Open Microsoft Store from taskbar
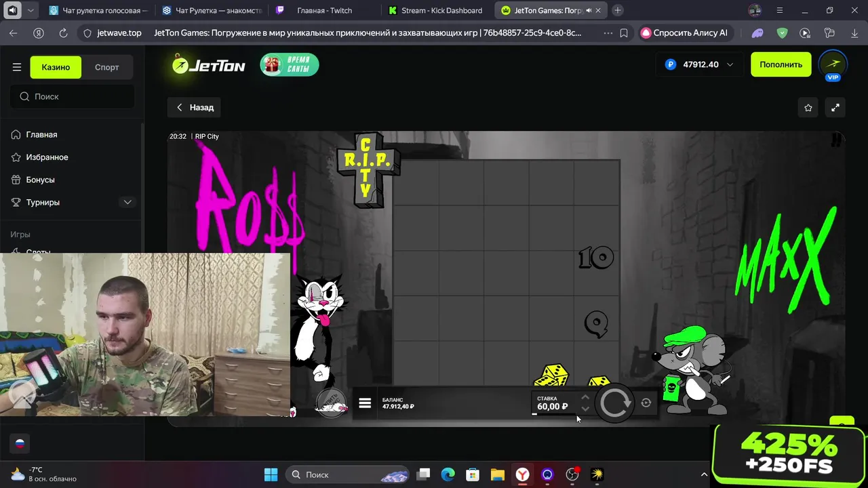The width and height of the screenshot is (868, 488). [x=473, y=474]
